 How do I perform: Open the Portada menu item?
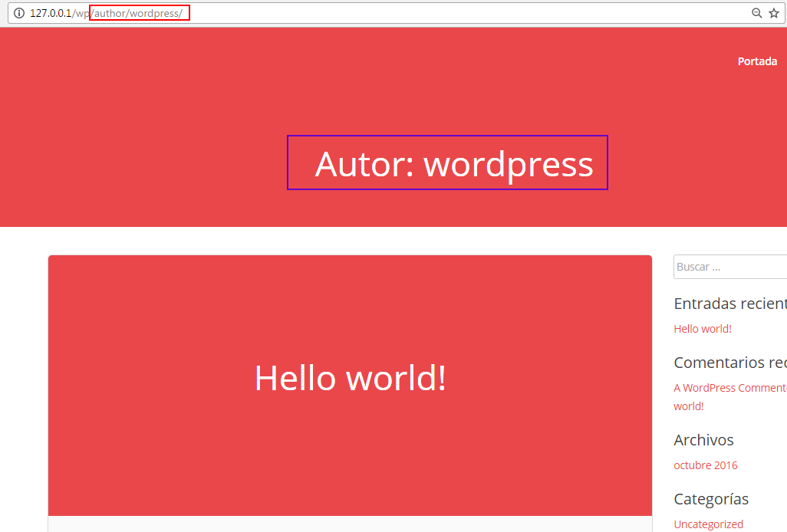coord(757,61)
